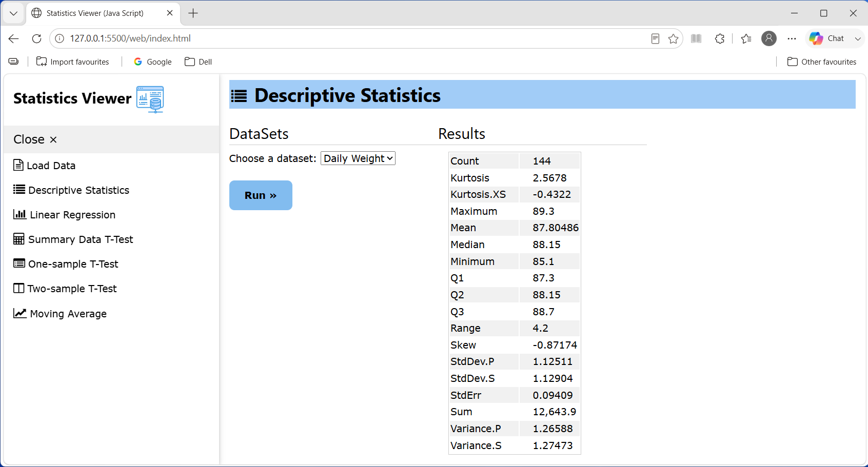868x467 pixels.
Task: Open Settings and more ellipsis menu
Action: click(792, 38)
